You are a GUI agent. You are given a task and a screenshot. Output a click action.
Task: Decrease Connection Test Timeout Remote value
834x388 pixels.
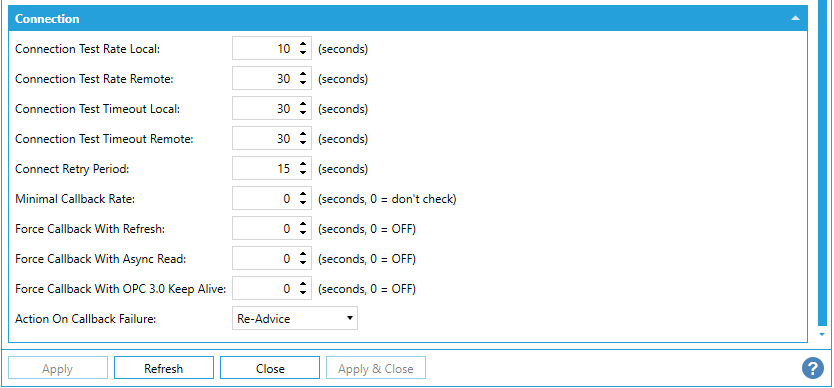(x=303, y=143)
